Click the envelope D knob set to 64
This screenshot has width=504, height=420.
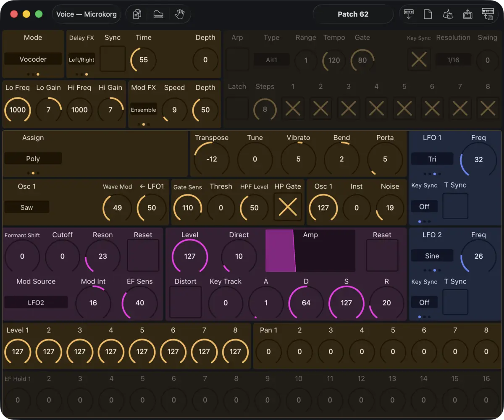(306, 303)
